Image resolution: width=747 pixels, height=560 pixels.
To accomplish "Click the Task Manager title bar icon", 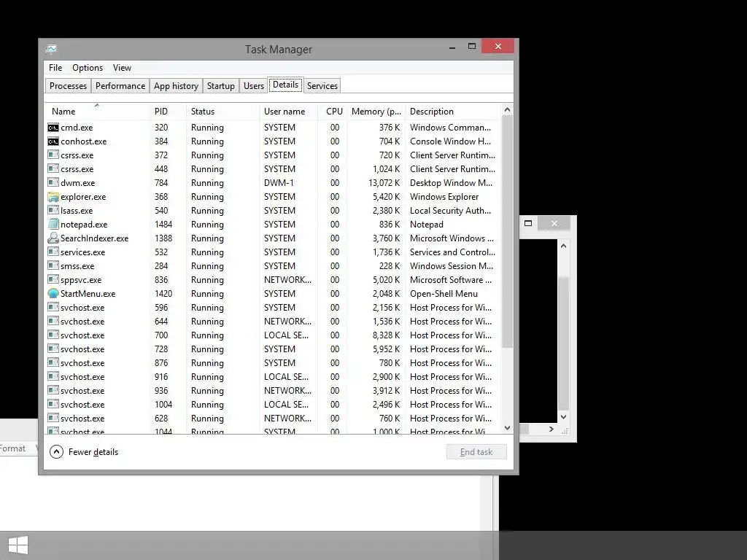I will pyautogui.click(x=52, y=49).
